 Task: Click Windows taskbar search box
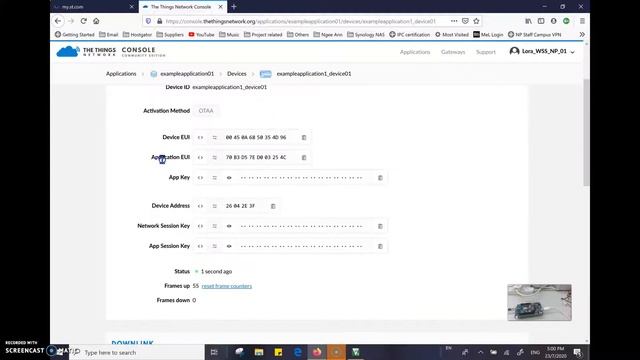coord(138,352)
